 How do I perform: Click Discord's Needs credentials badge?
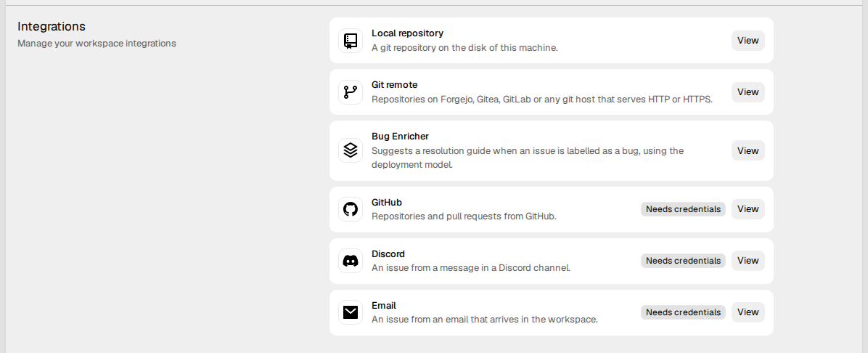coord(683,261)
